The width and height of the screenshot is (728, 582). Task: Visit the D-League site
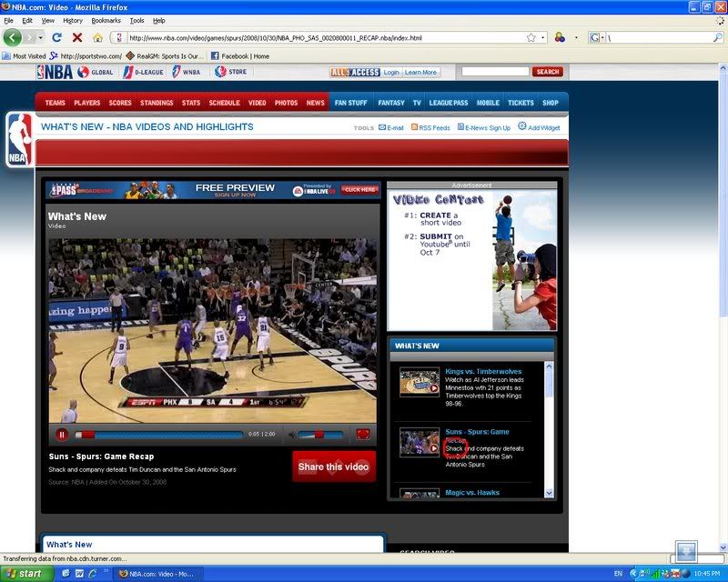(x=144, y=72)
